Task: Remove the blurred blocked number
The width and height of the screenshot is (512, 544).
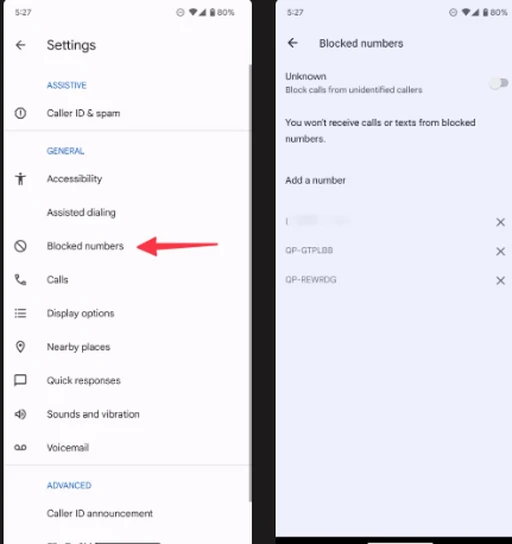Action: coord(500,222)
